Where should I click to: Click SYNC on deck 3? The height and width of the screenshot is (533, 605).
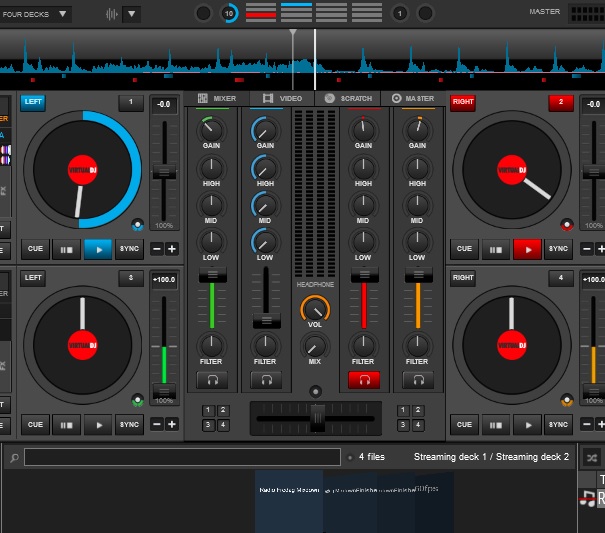129,425
